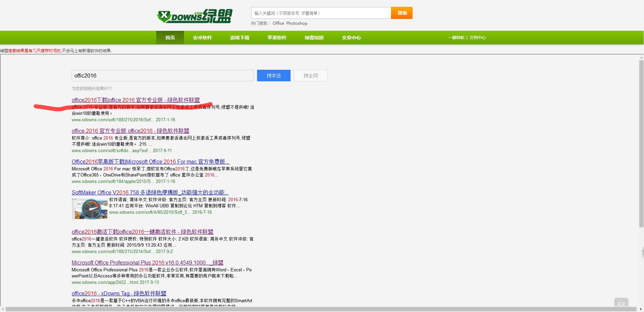
Task: Open the 游戏下载 navigation item
Action: (239, 38)
